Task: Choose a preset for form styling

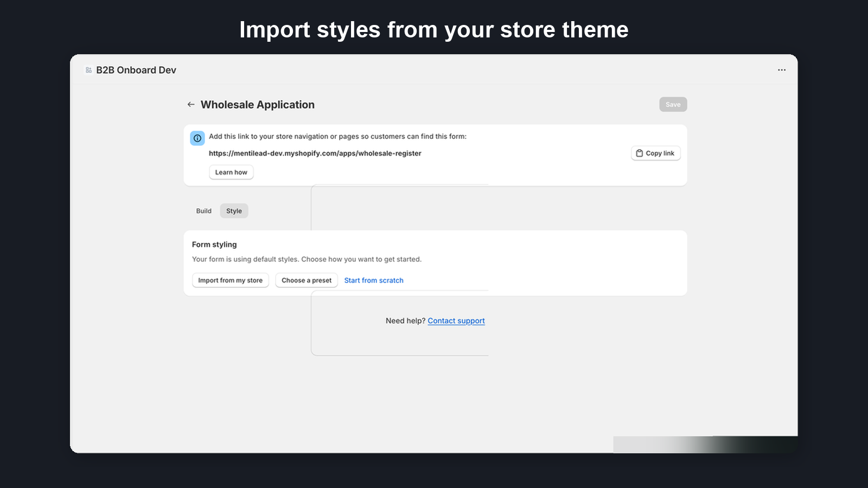Action: tap(306, 280)
